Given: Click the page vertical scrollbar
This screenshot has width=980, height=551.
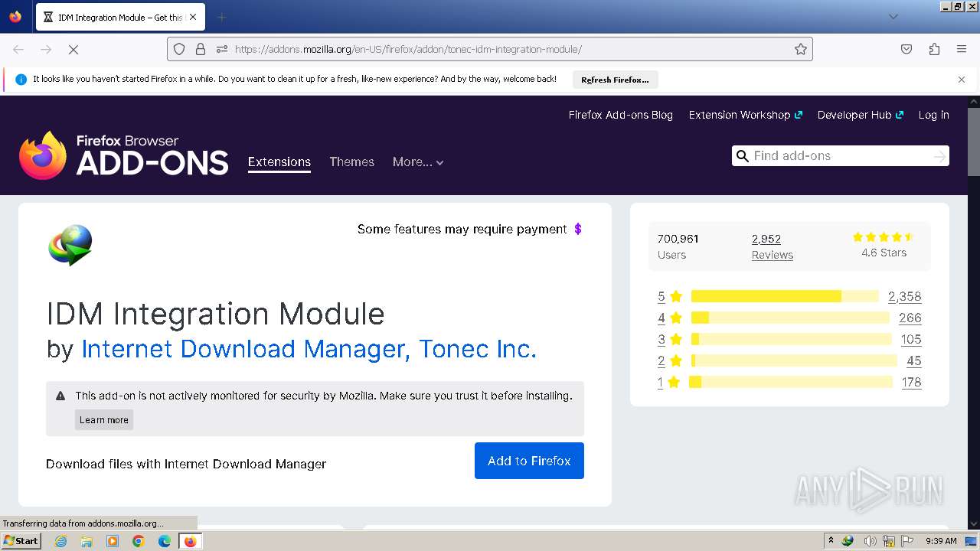Looking at the screenshot, I should click(x=973, y=144).
